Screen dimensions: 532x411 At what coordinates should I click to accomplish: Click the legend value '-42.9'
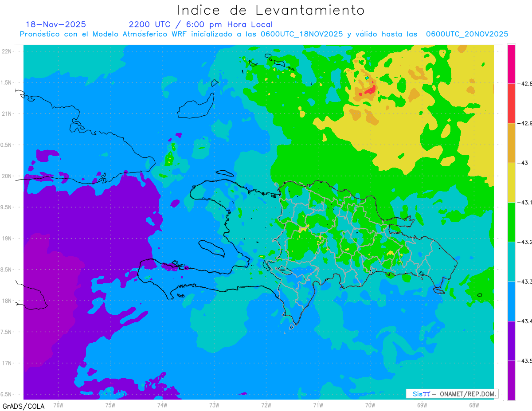coord(524,123)
